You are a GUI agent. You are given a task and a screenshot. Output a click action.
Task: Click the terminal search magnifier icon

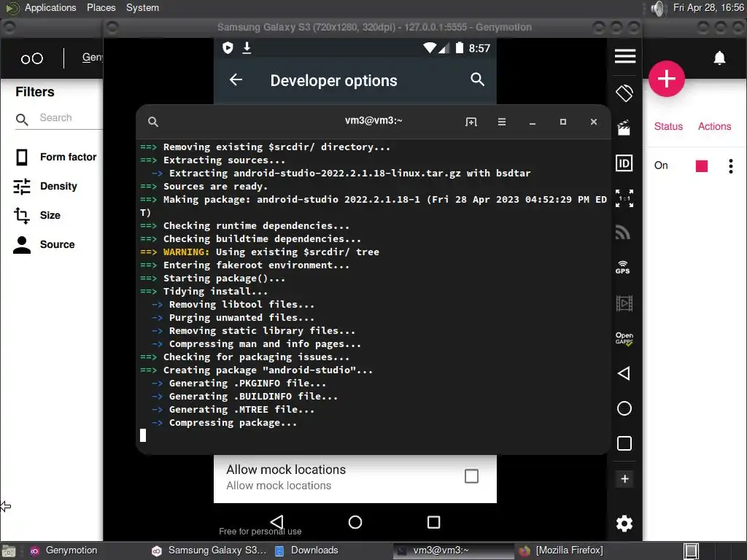pos(153,122)
